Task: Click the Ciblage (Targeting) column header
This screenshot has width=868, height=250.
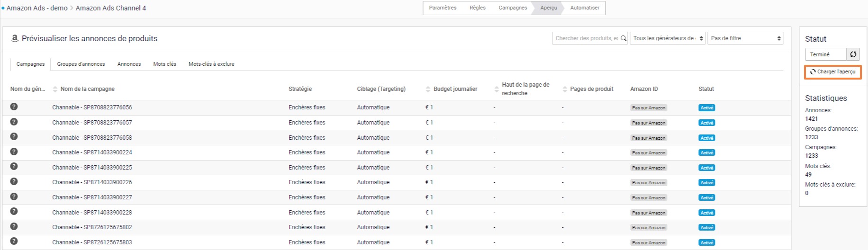Action: tap(381, 89)
